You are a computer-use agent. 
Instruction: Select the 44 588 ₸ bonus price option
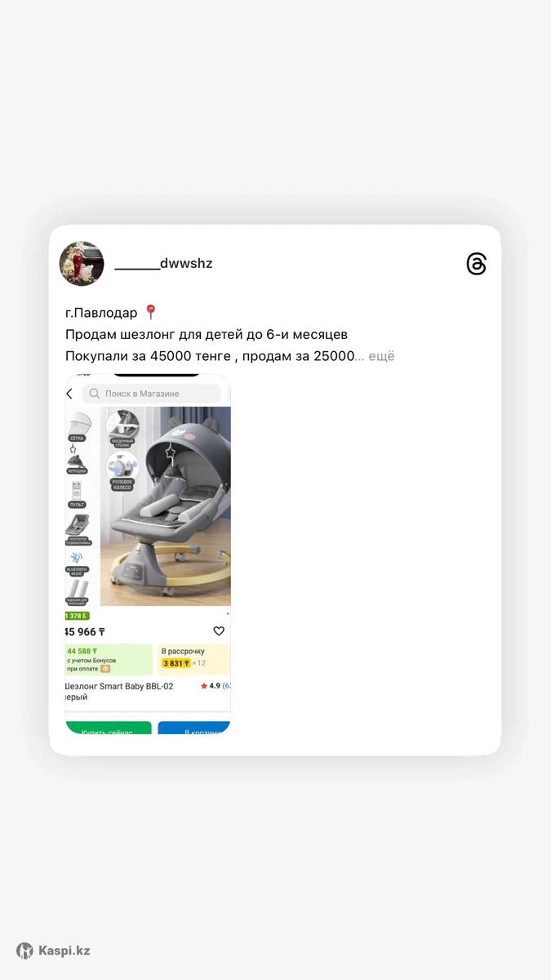pyautogui.click(x=109, y=658)
